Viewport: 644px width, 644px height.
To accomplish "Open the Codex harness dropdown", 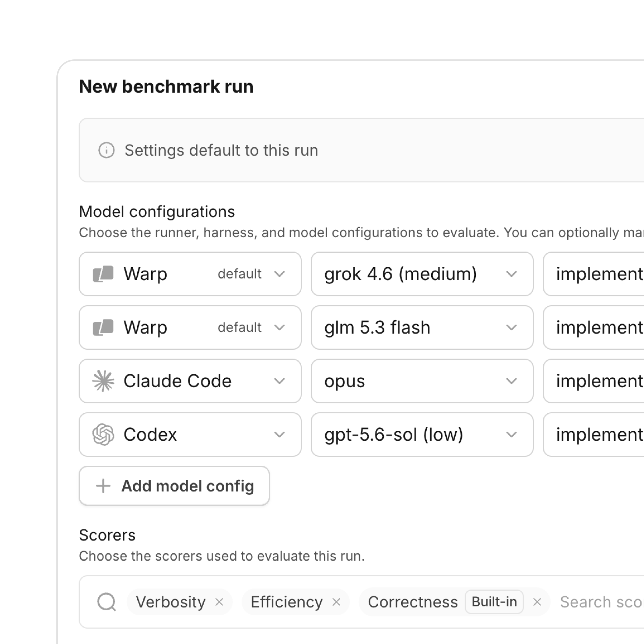I will coord(190,434).
